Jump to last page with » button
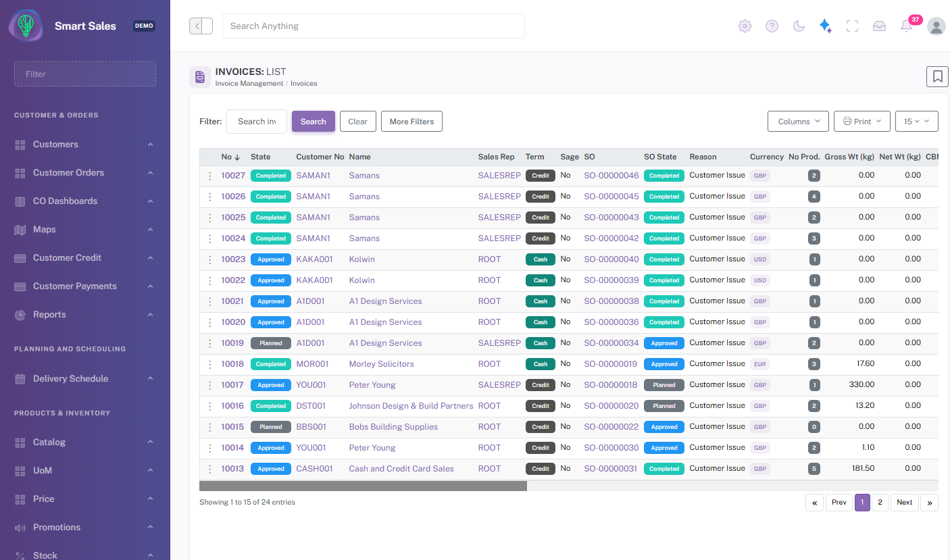 pyautogui.click(x=930, y=503)
